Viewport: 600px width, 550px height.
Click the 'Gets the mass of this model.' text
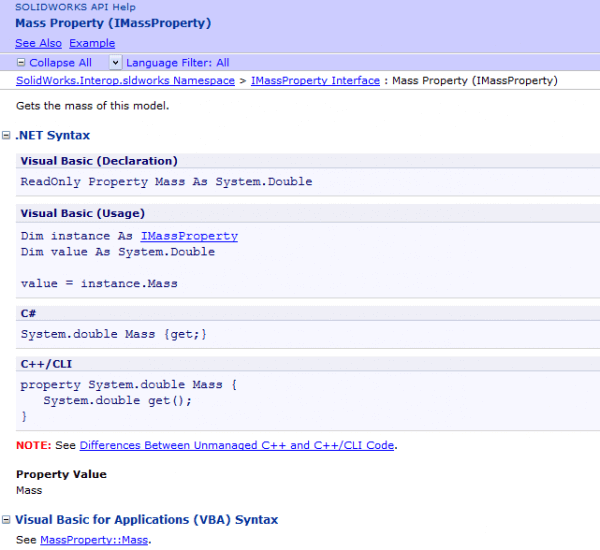pos(92,106)
